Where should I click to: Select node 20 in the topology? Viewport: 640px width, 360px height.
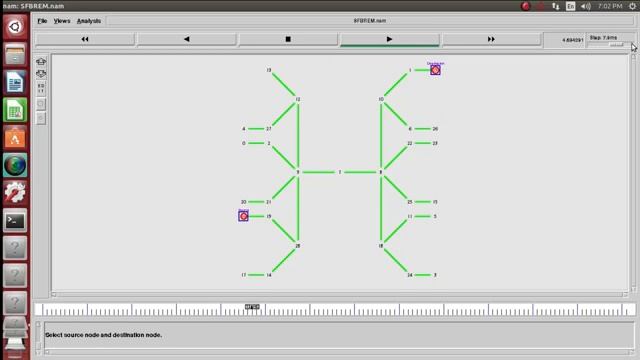click(244, 202)
